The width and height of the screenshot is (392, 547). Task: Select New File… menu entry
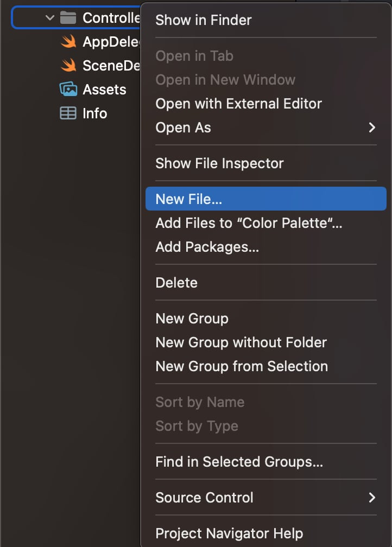point(189,199)
